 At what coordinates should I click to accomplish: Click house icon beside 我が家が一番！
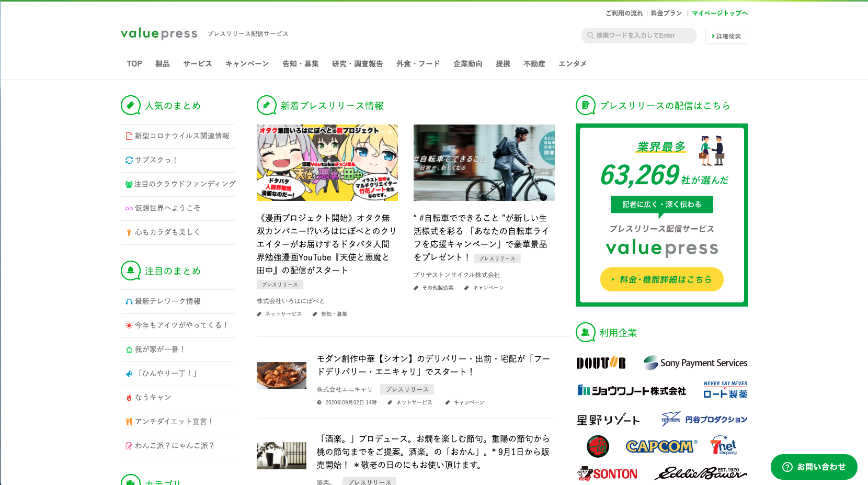pos(129,349)
